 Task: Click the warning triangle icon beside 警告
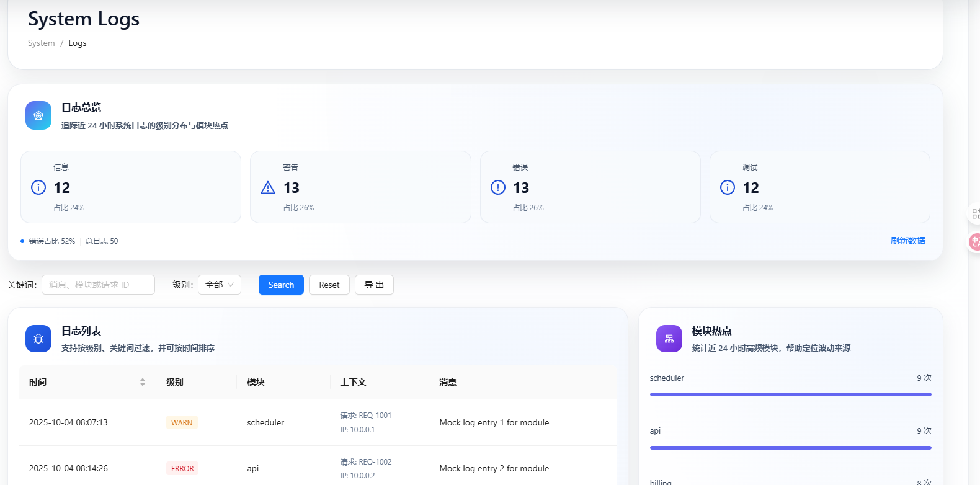(268, 187)
